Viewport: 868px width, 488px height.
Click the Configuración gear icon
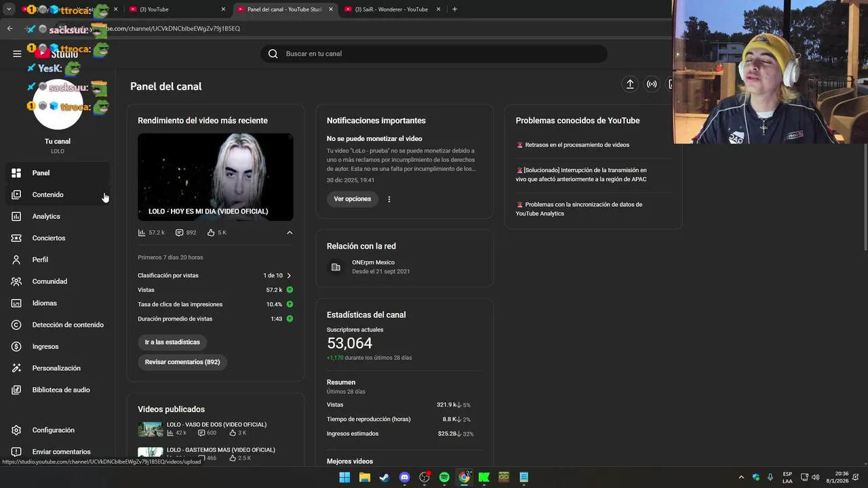[x=16, y=430]
